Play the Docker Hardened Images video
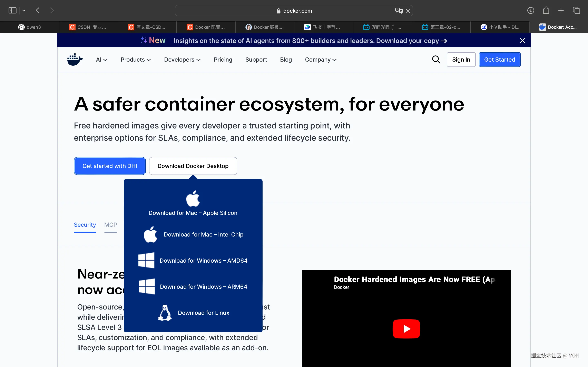588x367 pixels. [x=406, y=329]
